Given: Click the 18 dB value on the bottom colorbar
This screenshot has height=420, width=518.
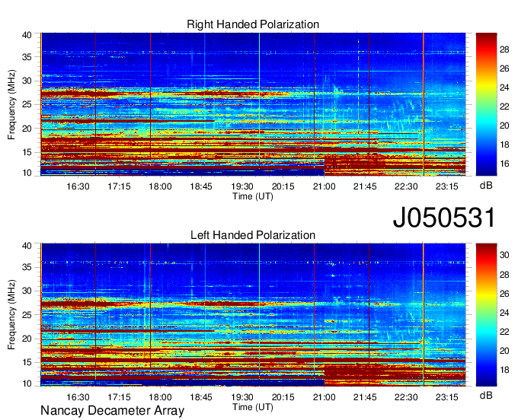Looking at the screenshot, I should (x=504, y=370).
